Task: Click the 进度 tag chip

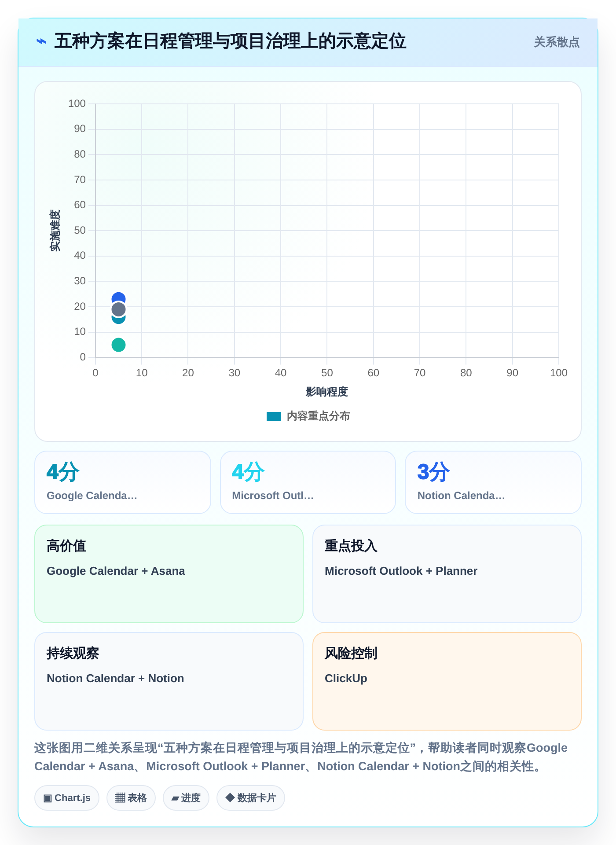Action: [x=186, y=798]
